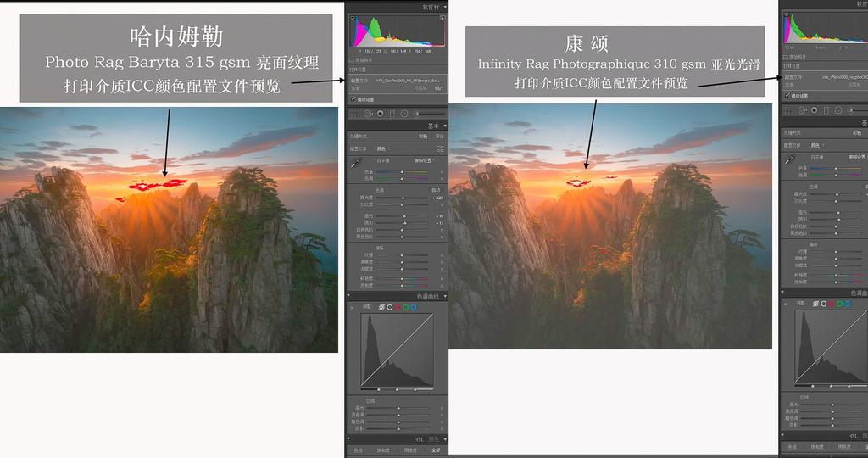Toggle highlight clipping indicator on left histogram
Viewport: 868px width, 458px height.
(x=442, y=18)
